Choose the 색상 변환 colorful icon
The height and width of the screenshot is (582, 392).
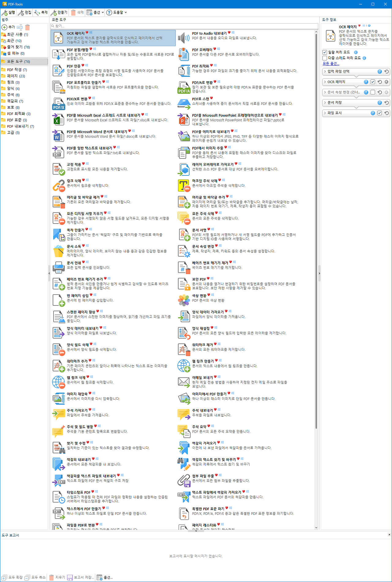[x=184, y=300]
